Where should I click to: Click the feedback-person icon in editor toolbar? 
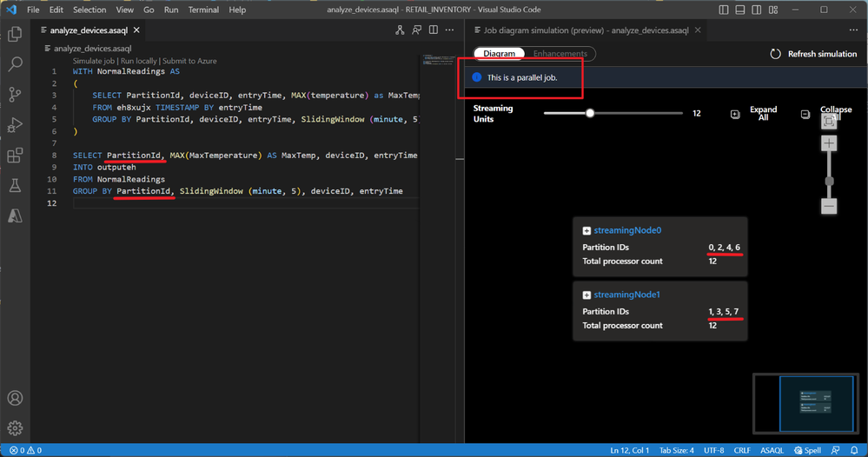[x=416, y=30]
